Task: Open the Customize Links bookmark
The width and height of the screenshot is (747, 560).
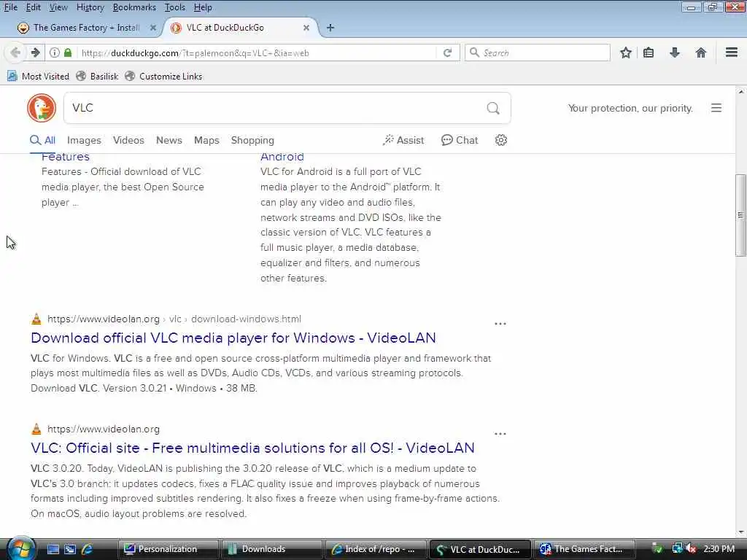Action: coord(163,76)
